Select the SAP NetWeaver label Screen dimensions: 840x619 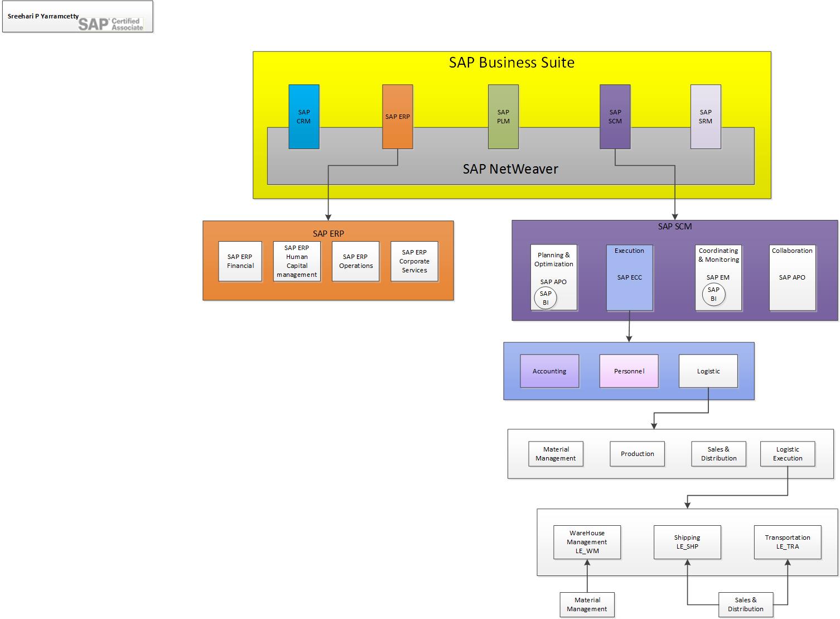(x=510, y=169)
